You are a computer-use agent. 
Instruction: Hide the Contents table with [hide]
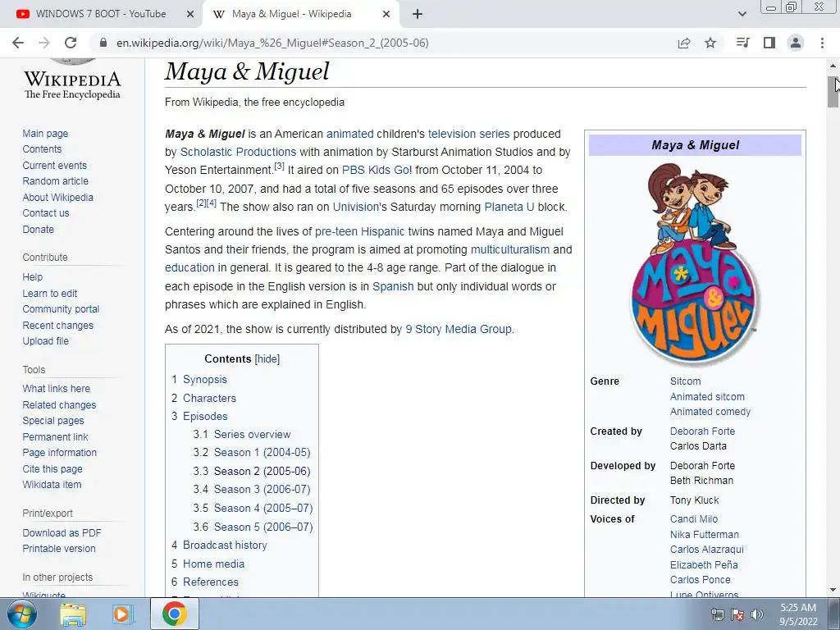tap(267, 359)
